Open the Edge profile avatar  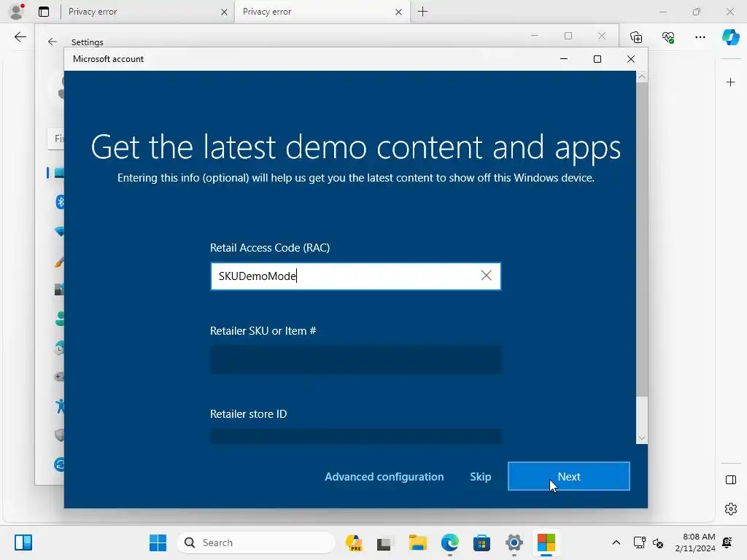click(16, 12)
